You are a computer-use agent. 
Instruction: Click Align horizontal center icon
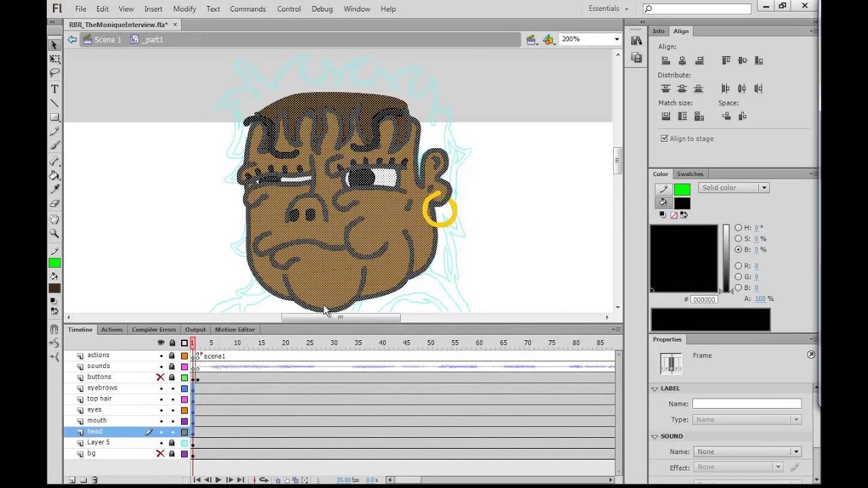point(682,60)
